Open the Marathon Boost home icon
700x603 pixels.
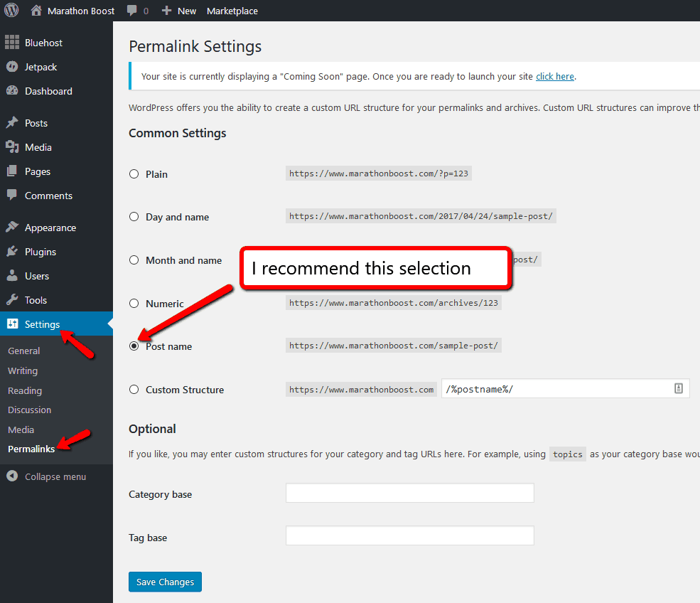tap(36, 10)
